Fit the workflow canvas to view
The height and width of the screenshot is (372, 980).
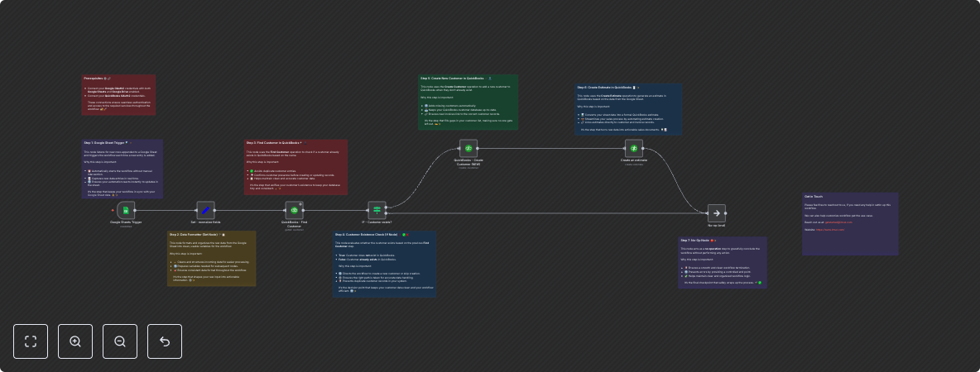[31, 341]
